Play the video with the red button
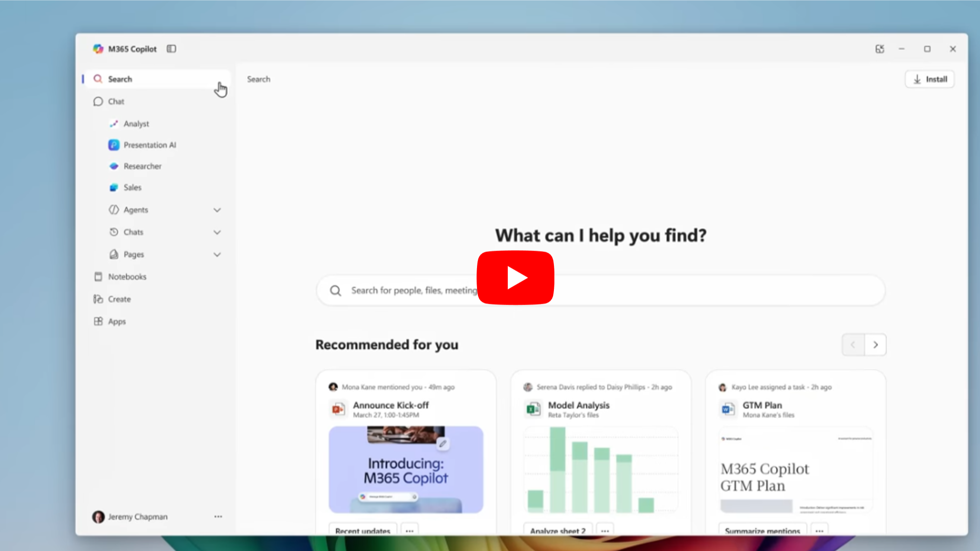Screen dimensions: 980x551 pyautogui.click(x=515, y=278)
